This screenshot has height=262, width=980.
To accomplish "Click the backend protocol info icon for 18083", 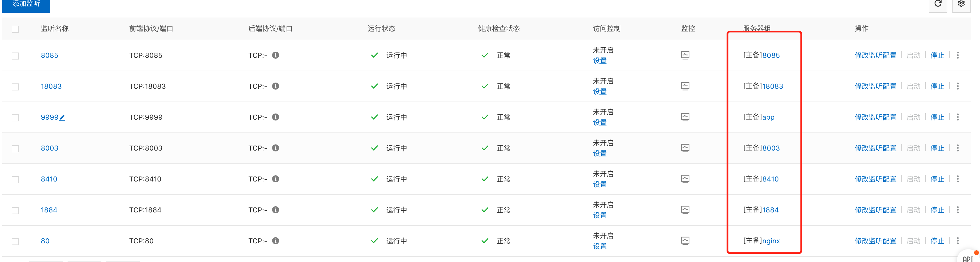I will 276,86.
